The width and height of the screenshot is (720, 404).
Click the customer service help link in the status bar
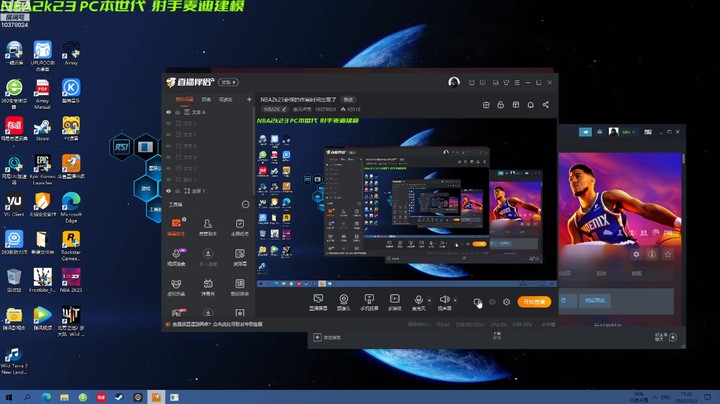click(x=217, y=324)
